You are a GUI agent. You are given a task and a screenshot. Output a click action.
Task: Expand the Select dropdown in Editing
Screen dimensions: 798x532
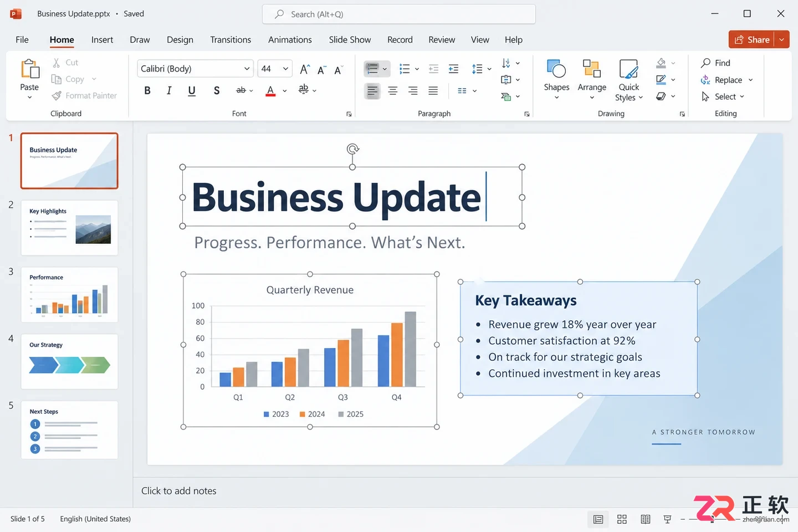(x=743, y=96)
